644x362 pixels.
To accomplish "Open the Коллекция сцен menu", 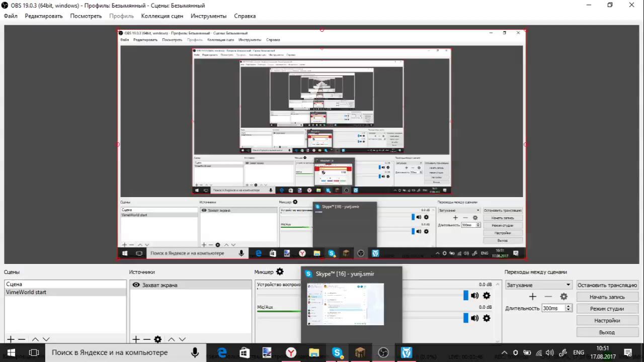I will coord(162,16).
